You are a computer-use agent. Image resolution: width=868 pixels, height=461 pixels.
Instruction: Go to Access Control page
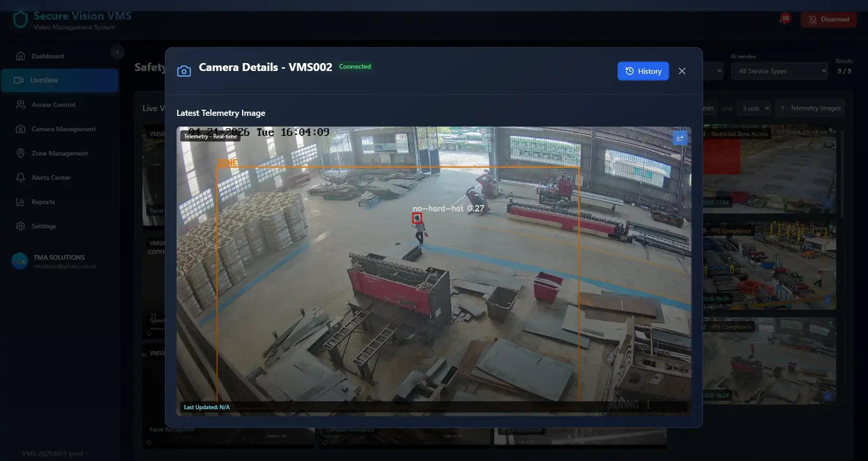[x=60, y=105]
